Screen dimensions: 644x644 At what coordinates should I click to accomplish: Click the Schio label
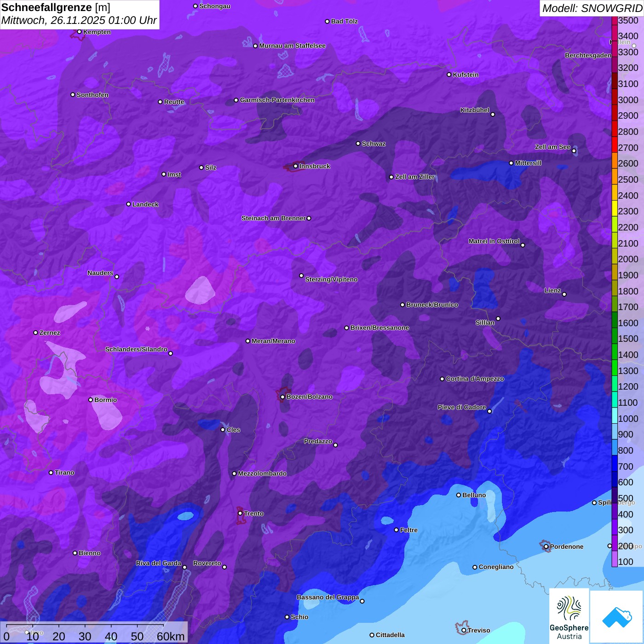click(299, 617)
